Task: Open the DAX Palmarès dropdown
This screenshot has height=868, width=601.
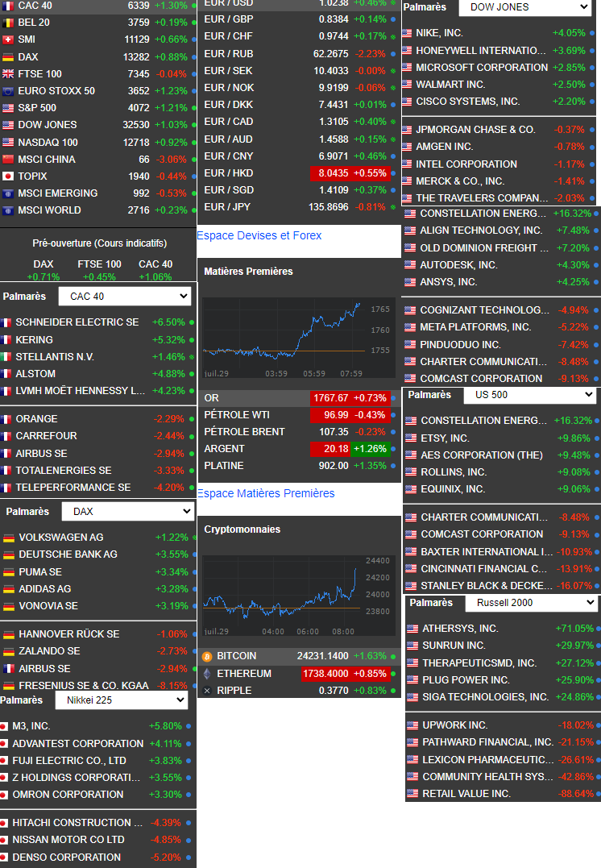Action: click(127, 512)
